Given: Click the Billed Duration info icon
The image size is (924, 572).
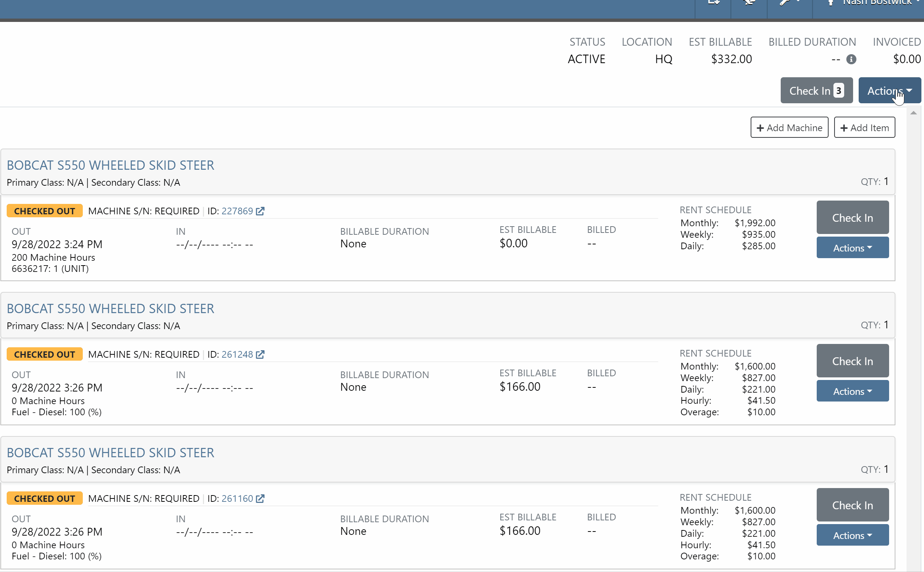Looking at the screenshot, I should click(851, 59).
